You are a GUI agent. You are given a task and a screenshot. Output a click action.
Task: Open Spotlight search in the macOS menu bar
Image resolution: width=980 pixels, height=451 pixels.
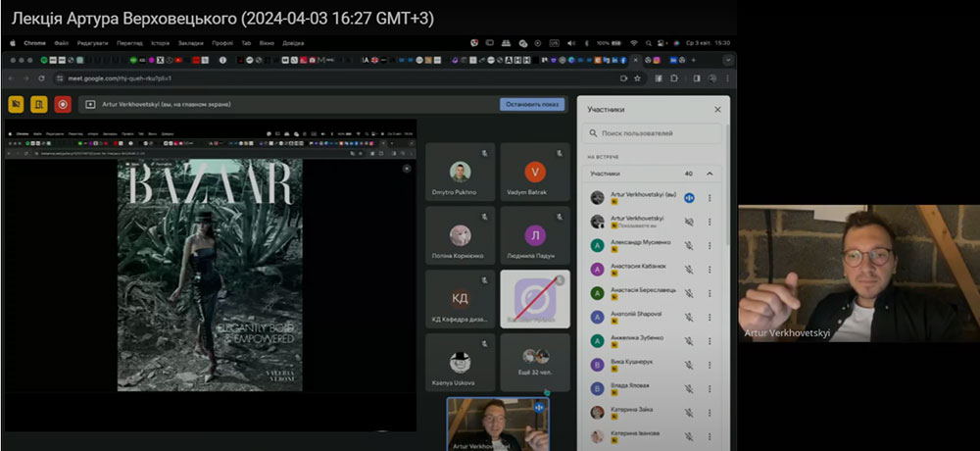tap(650, 43)
